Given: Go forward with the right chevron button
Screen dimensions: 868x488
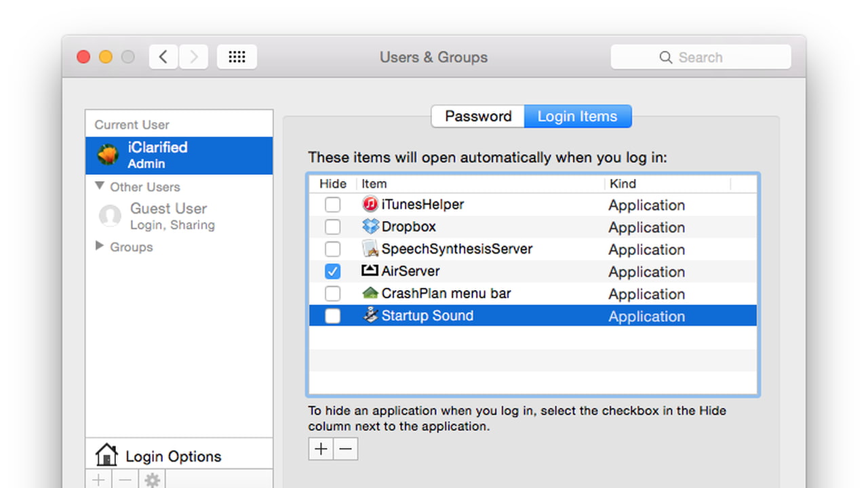Looking at the screenshot, I should click(193, 57).
